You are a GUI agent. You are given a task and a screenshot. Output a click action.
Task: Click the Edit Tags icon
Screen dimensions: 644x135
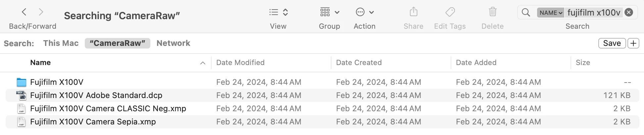(450, 12)
